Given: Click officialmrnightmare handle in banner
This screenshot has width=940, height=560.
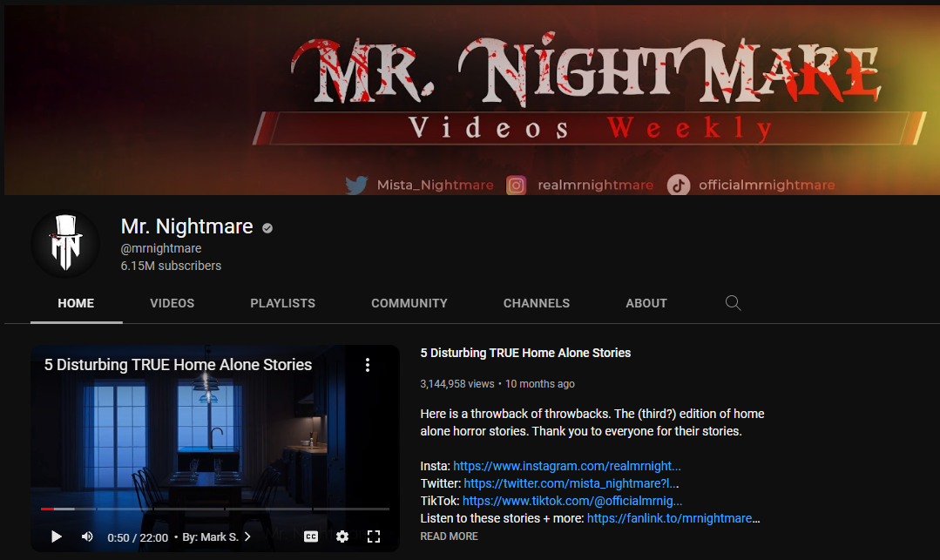Looking at the screenshot, I should point(767,185).
